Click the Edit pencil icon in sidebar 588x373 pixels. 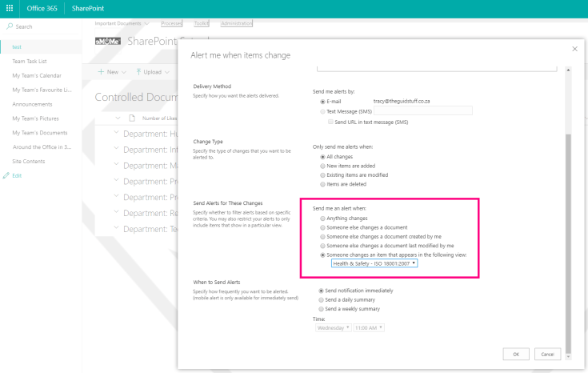(x=6, y=175)
